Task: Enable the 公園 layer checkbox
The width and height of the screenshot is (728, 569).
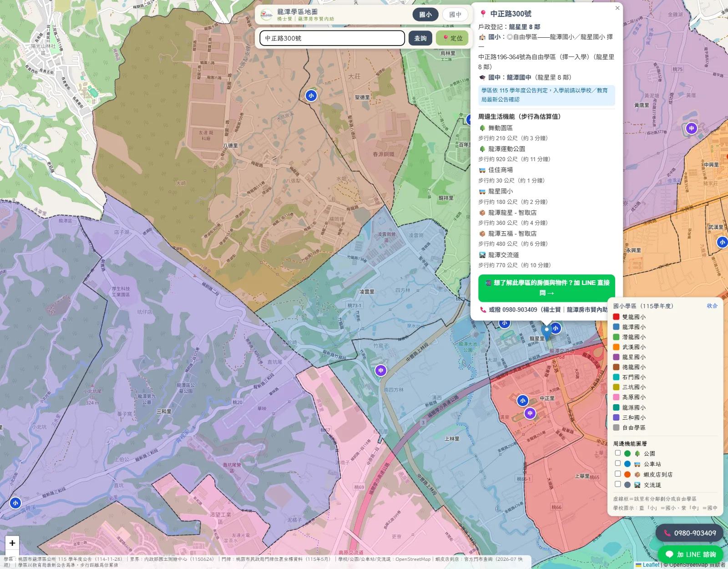Action: [618, 453]
